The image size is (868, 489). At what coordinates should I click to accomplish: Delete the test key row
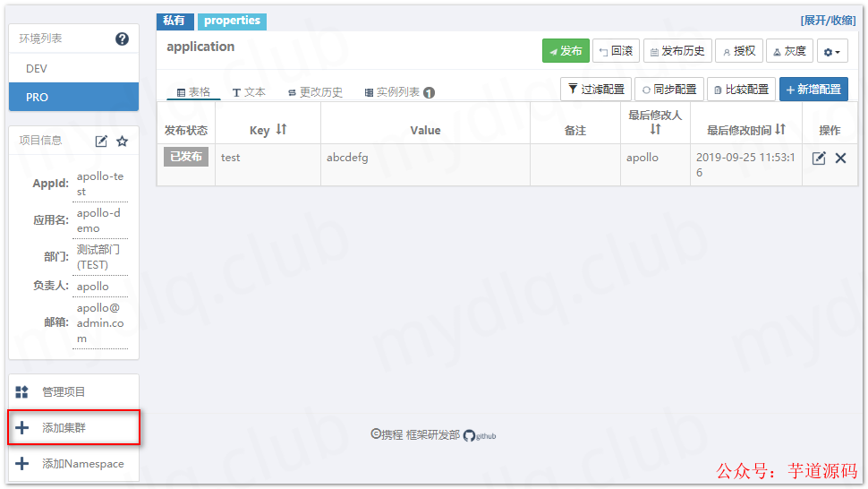[840, 159]
